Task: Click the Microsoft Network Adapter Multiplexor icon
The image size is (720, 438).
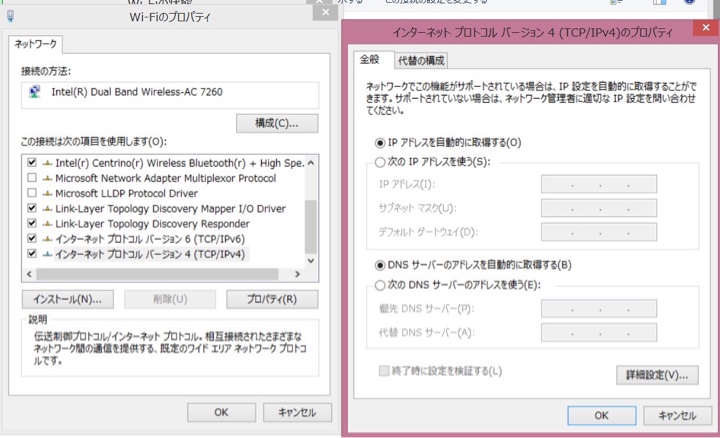Action: [47, 178]
